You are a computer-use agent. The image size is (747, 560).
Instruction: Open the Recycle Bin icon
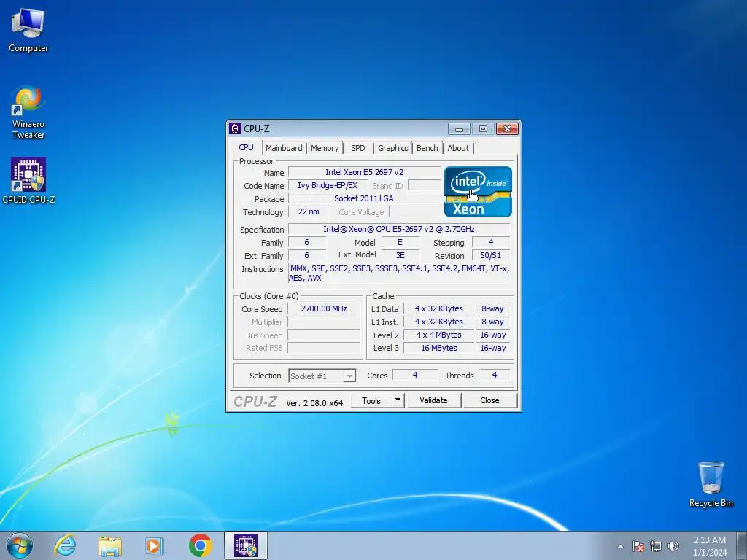click(711, 484)
